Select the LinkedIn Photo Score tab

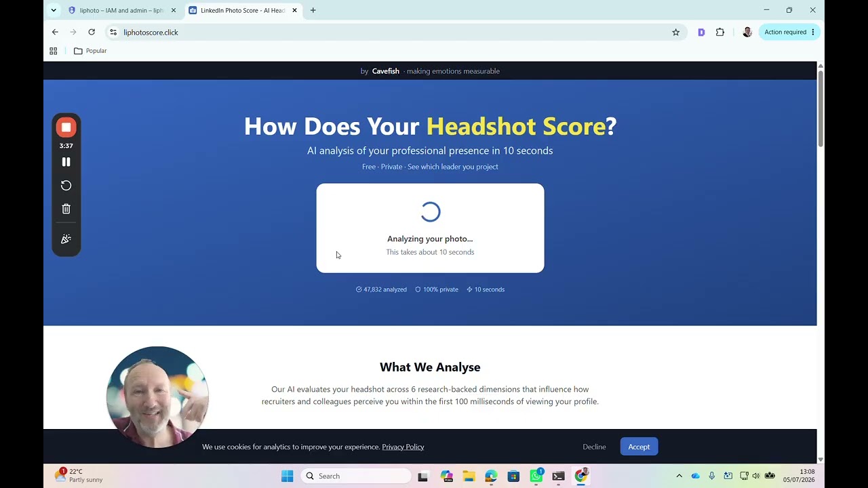click(242, 10)
